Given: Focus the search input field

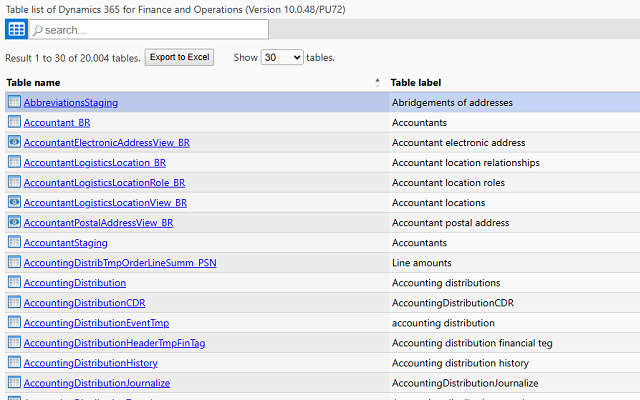Looking at the screenshot, I should [149, 29].
